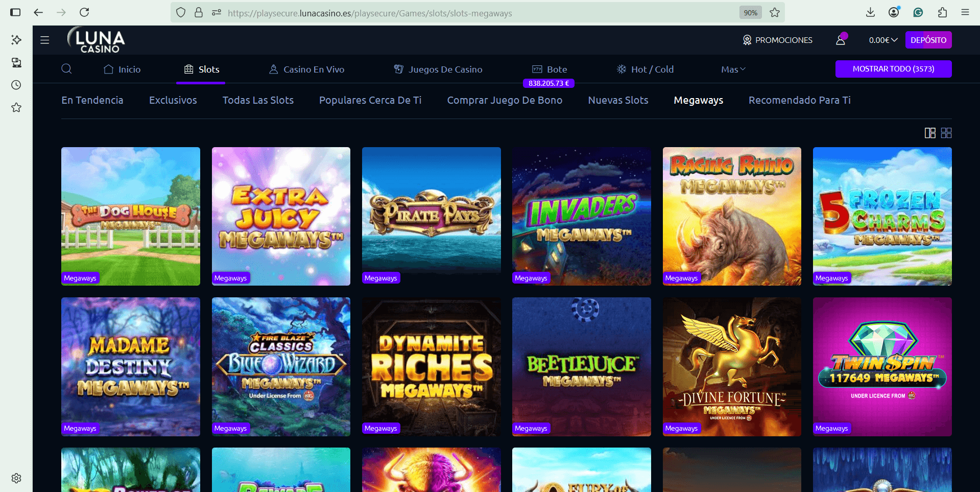The height and width of the screenshot is (492, 980).
Task: Click the Megaways tag on Beetlejuice
Action: click(531, 428)
